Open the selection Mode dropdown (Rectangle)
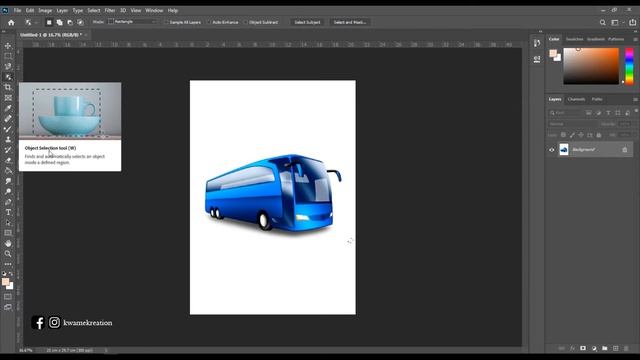Screen dimensions: 640x360 132,22
